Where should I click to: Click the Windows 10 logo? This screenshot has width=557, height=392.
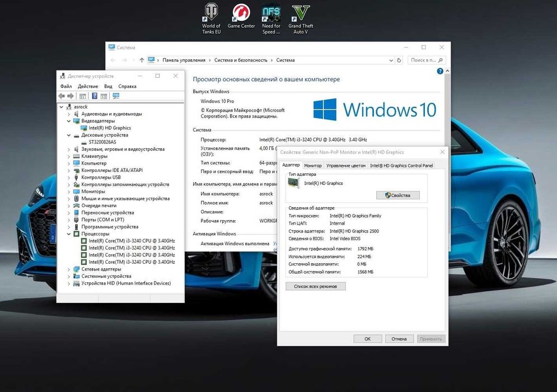coord(375,109)
